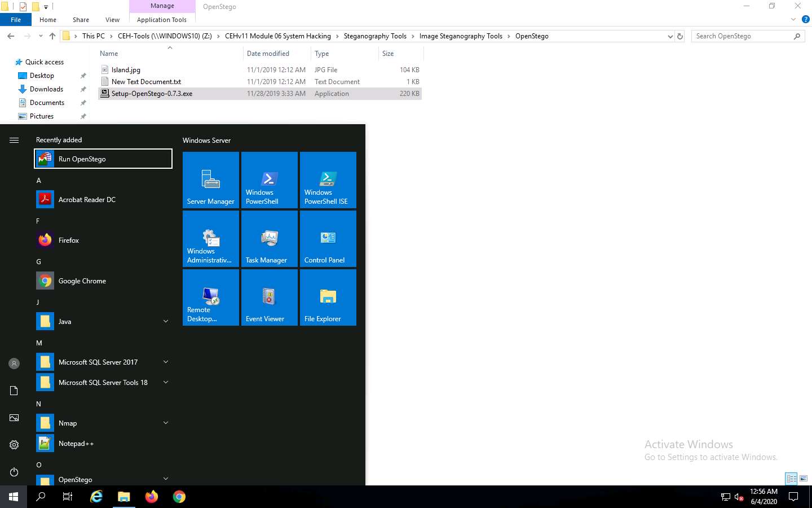Image resolution: width=812 pixels, height=508 pixels.
Task: Select the Island.jpg file
Action: pos(260,70)
